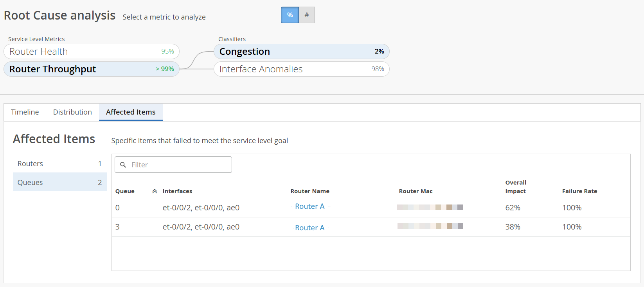Select the Router Health metric
Image resolution: width=644 pixels, height=287 pixels.
coord(92,52)
